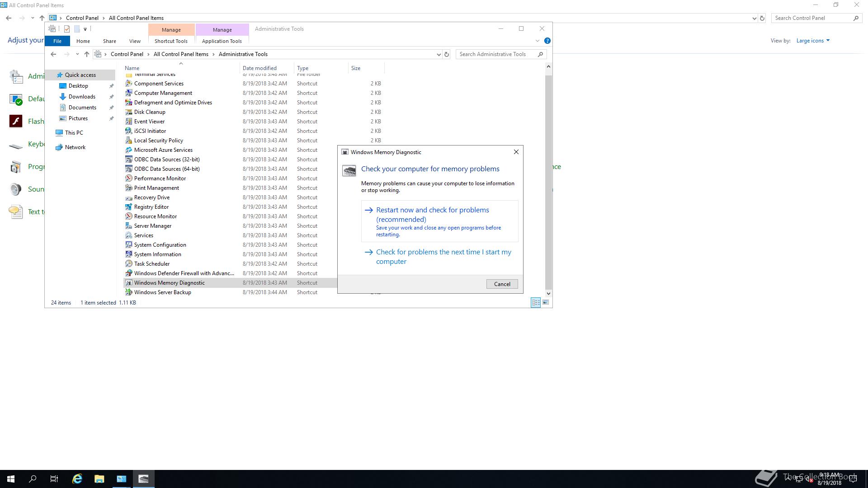Close Windows Memory Diagnostic dialog with X
The image size is (868, 488).
coord(516,152)
